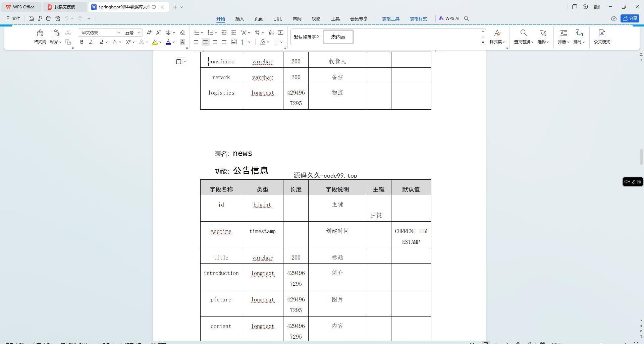Image resolution: width=644 pixels, height=344 pixels.
Task: Click the Typesetting (排版) icon
Action: (563, 33)
